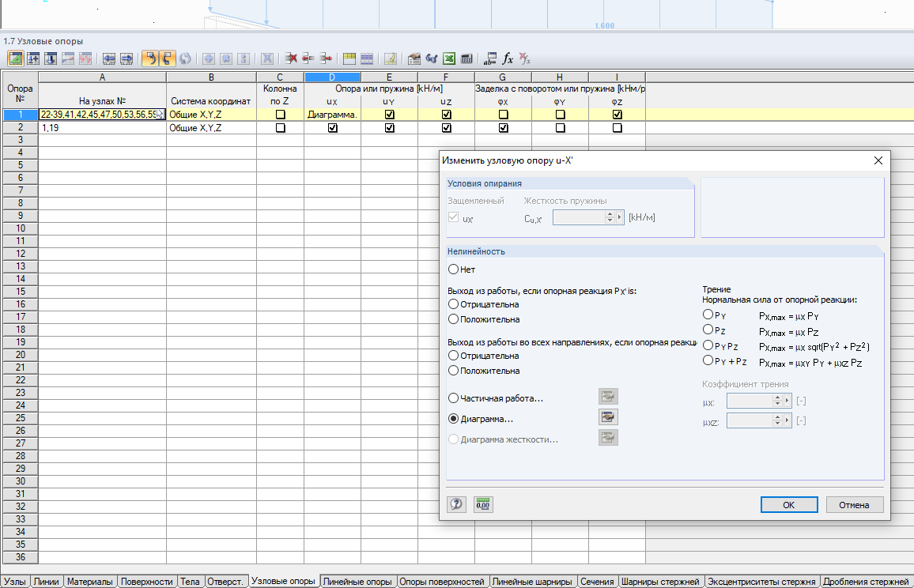Click the μx spinner arrows
Screen dimensions: 914x588
(x=777, y=401)
